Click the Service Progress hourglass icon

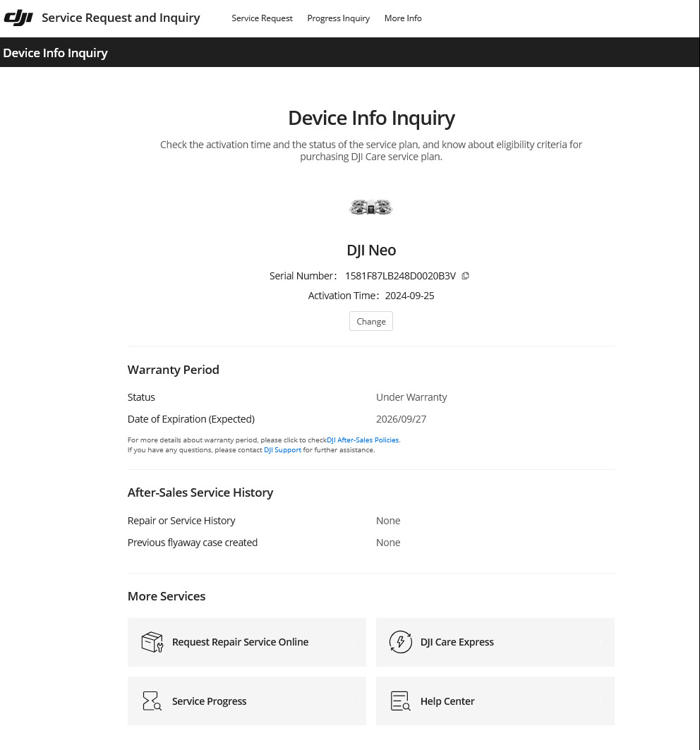point(152,701)
